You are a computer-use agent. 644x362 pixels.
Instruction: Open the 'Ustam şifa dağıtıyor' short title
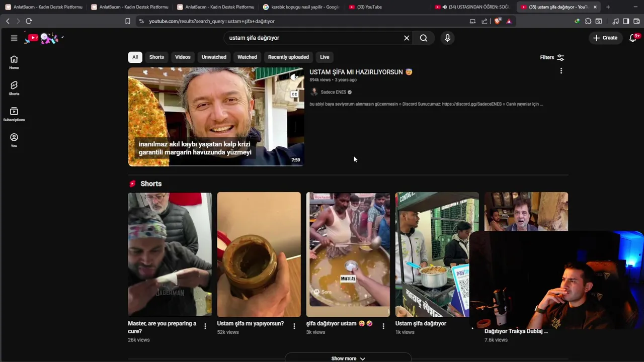pos(421,324)
